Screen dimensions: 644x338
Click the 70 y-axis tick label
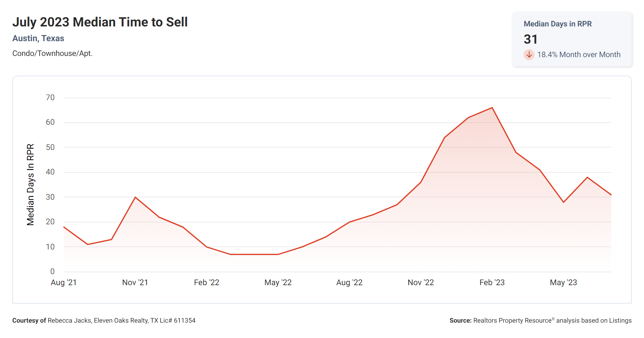tap(50, 98)
